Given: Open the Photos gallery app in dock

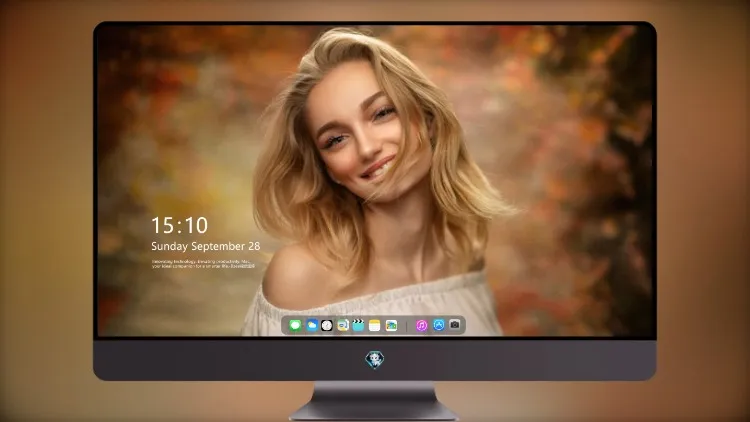Looking at the screenshot, I should click(x=391, y=326).
